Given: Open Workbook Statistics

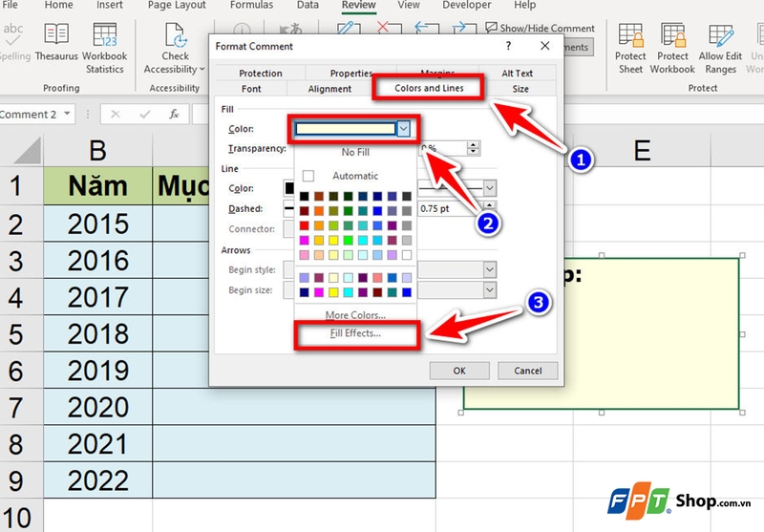Looking at the screenshot, I should (105, 48).
